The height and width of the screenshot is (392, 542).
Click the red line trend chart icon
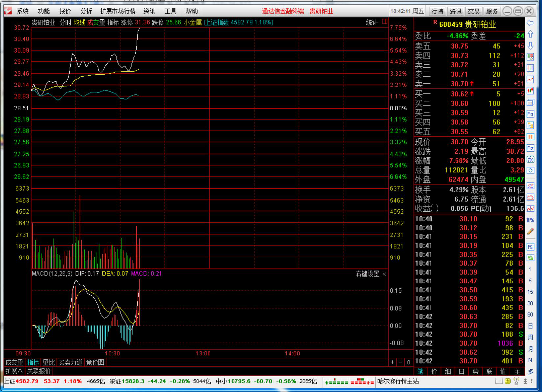(x=530, y=79)
